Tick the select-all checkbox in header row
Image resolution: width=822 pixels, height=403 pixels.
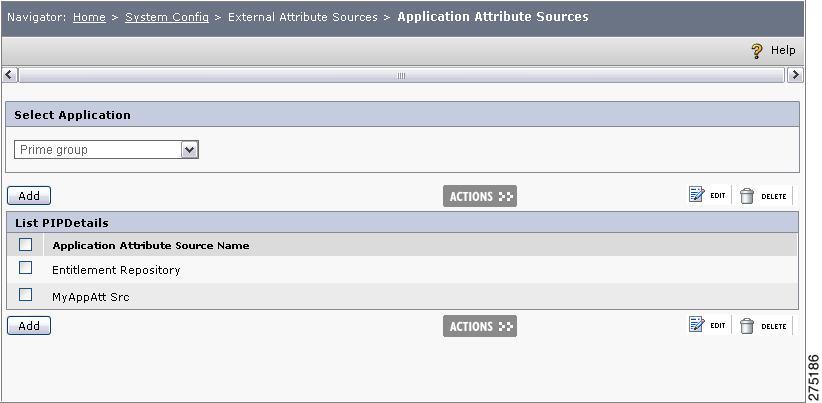click(x=25, y=244)
